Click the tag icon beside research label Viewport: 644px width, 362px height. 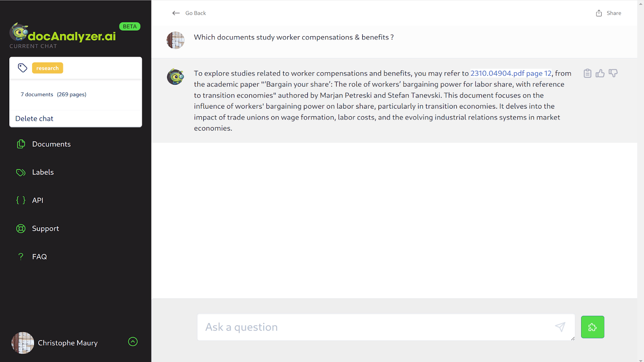[x=23, y=68]
